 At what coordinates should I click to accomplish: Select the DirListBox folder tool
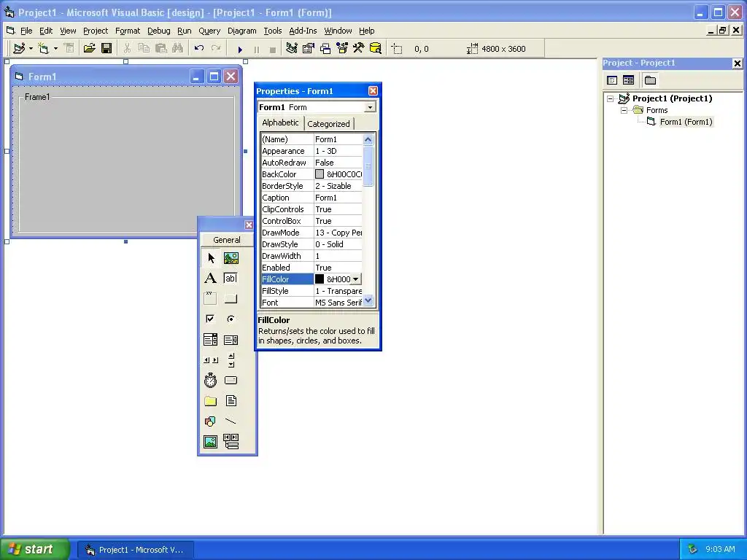[211, 401]
